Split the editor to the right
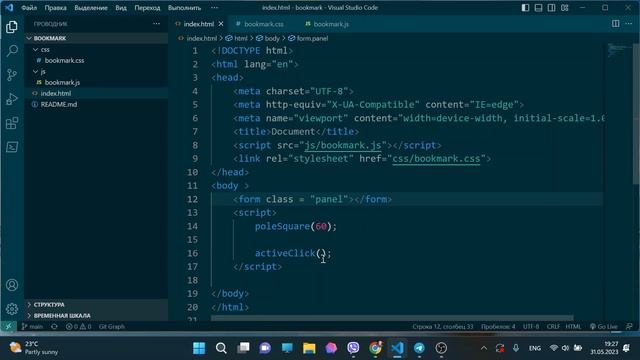640x360 pixels. coord(616,24)
